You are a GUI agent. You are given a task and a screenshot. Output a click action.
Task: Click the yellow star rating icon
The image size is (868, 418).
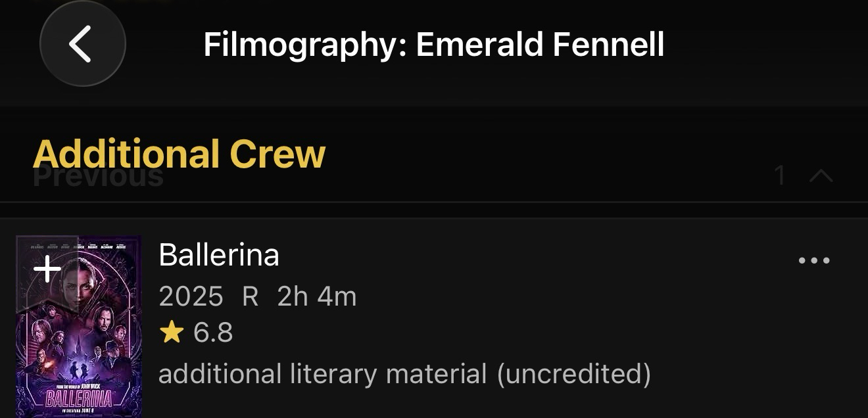pos(172,333)
